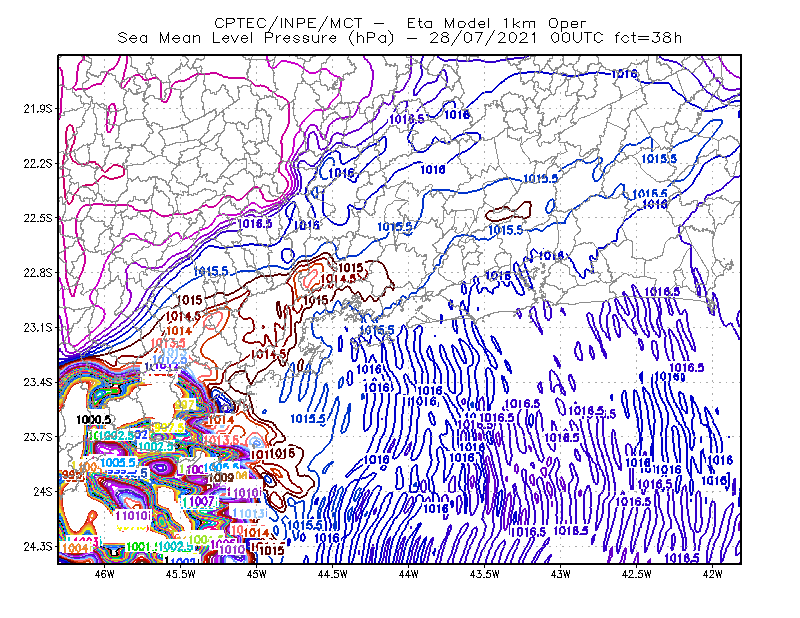Click the 24S latitude axis label
This screenshot has height=618, width=800.
click(43, 491)
